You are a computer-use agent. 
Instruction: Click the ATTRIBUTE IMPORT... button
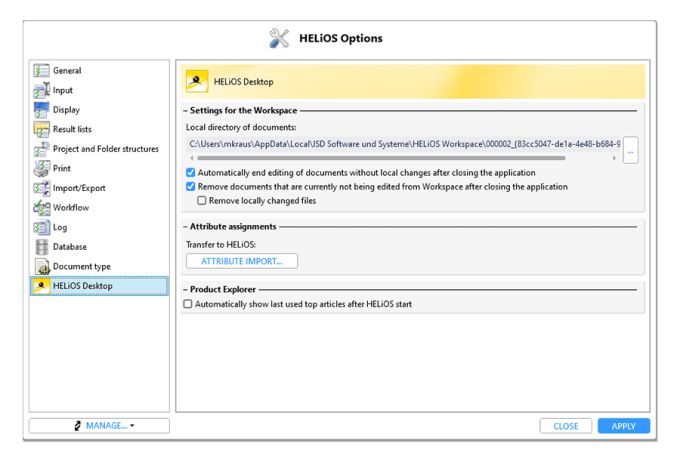pyautogui.click(x=242, y=261)
